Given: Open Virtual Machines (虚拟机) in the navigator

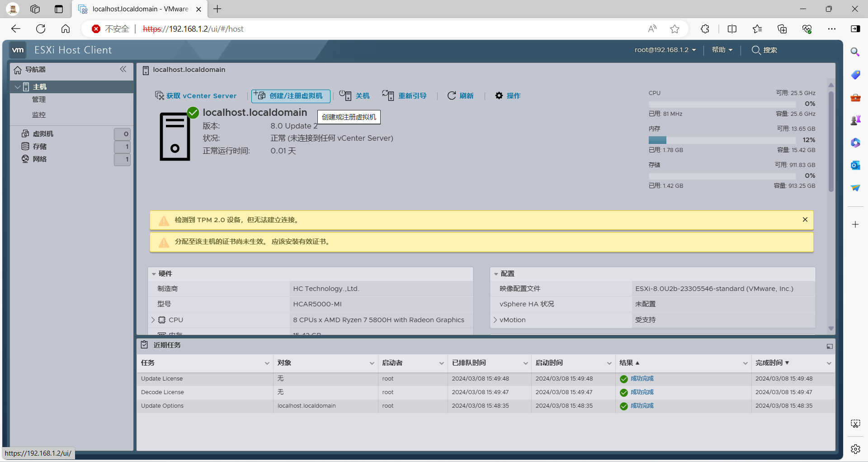Looking at the screenshot, I should (x=43, y=134).
